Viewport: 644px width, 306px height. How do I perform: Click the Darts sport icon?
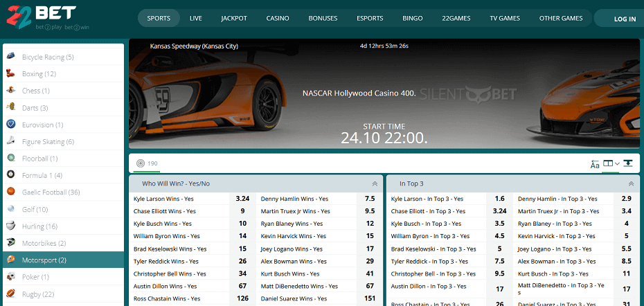pos(11,107)
